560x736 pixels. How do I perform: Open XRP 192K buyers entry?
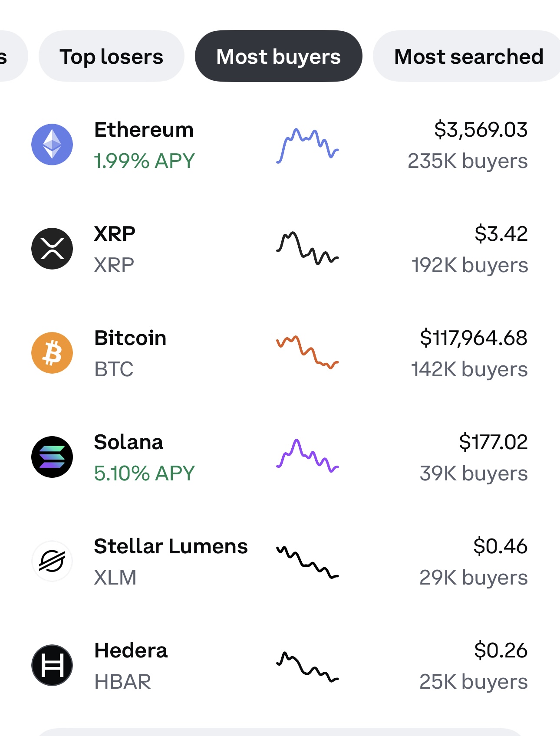pos(470,265)
